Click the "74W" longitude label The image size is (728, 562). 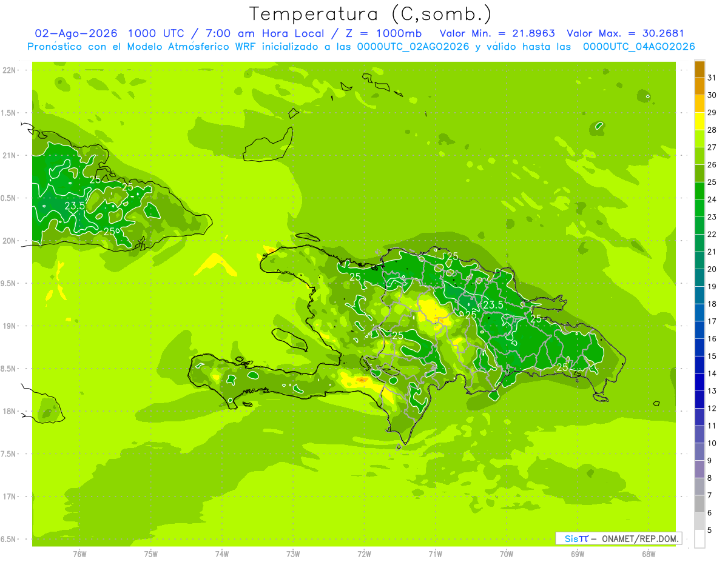click(222, 554)
